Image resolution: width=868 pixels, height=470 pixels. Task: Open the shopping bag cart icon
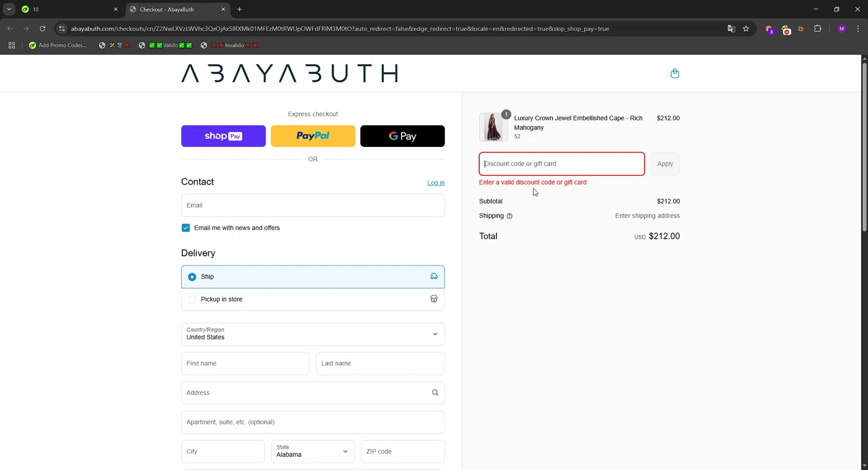(675, 73)
